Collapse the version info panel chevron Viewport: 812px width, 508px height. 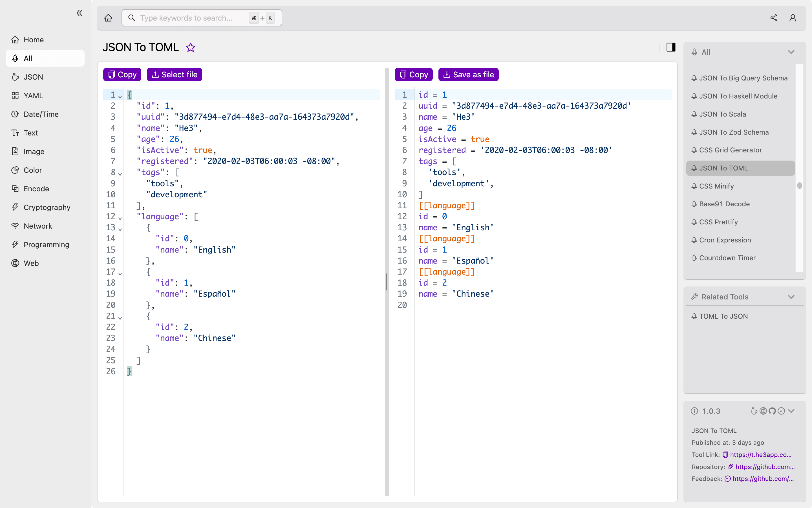[791, 411]
